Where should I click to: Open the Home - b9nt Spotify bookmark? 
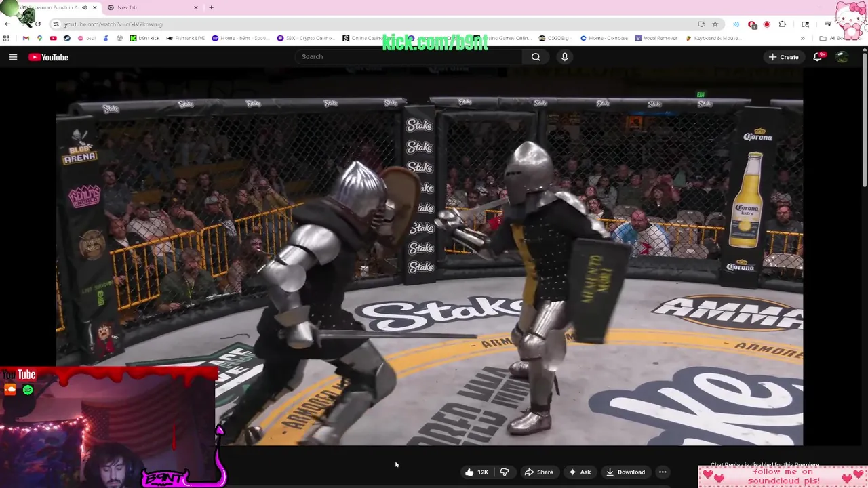(x=241, y=39)
